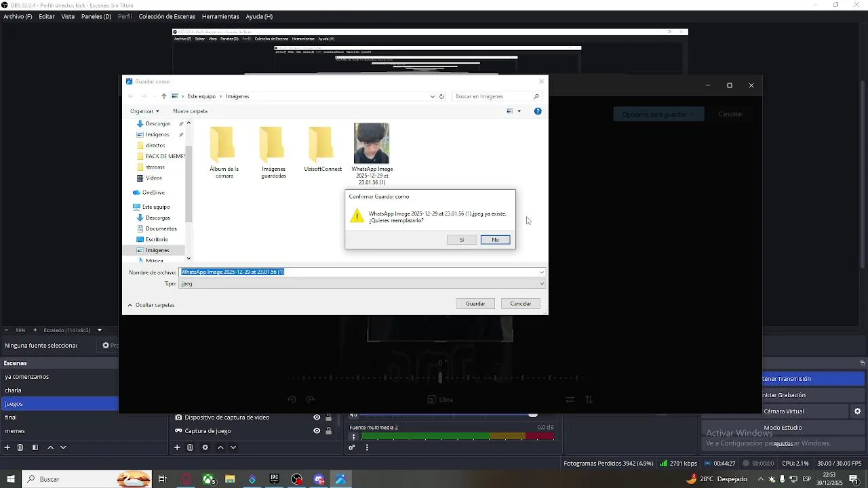The image size is (868, 488).
Task: Open the Tipo file format combo box
Action: pyautogui.click(x=362, y=284)
